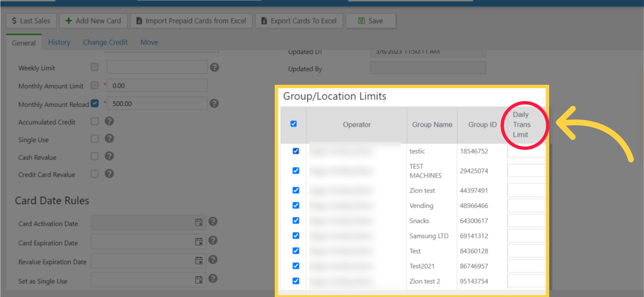This screenshot has width=644, height=297.
Task: Toggle Credit Card Revalue checkbox
Action: [x=95, y=174]
